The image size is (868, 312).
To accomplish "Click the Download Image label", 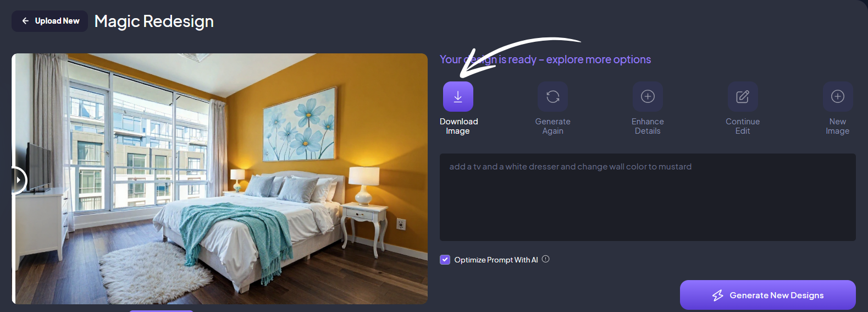I will coord(458,126).
